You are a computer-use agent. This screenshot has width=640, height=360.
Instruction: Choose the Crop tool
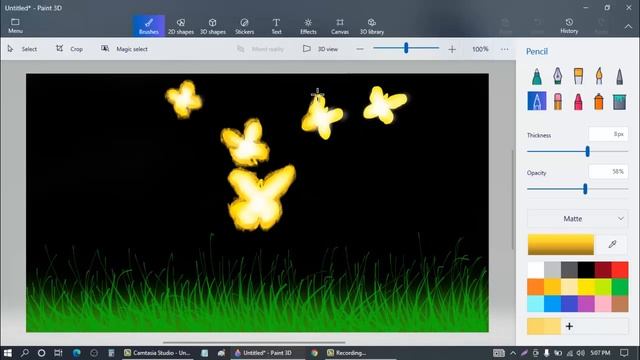[69, 49]
